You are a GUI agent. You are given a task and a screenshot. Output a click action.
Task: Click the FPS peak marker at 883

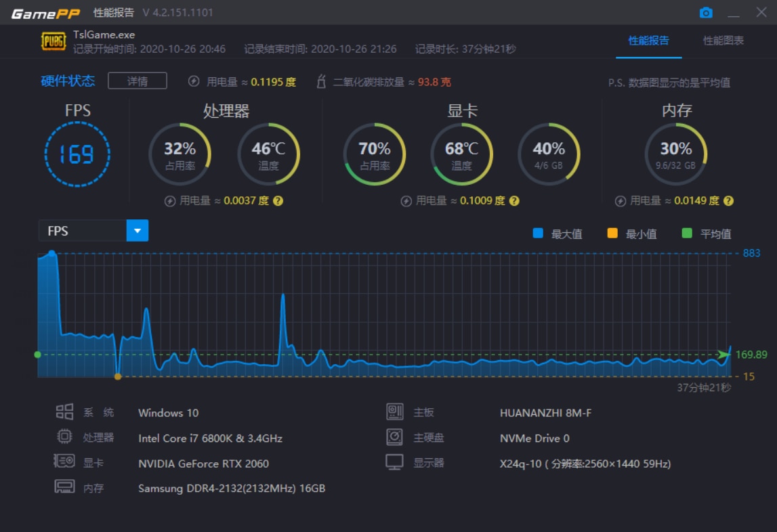(52, 254)
